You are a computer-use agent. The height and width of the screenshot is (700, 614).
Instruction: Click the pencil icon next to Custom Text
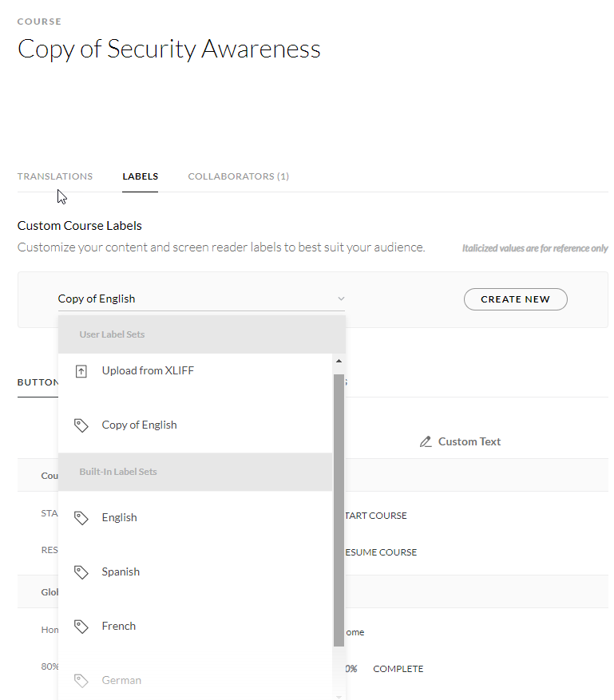point(426,441)
